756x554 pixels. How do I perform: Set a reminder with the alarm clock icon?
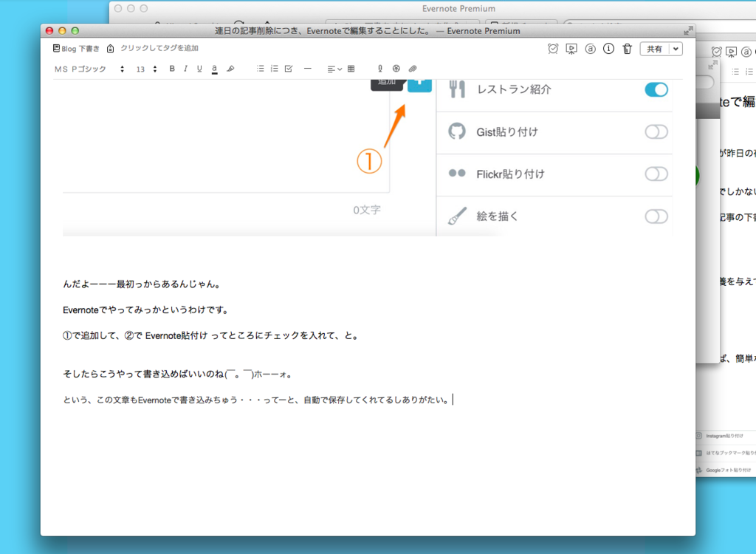[x=553, y=49]
